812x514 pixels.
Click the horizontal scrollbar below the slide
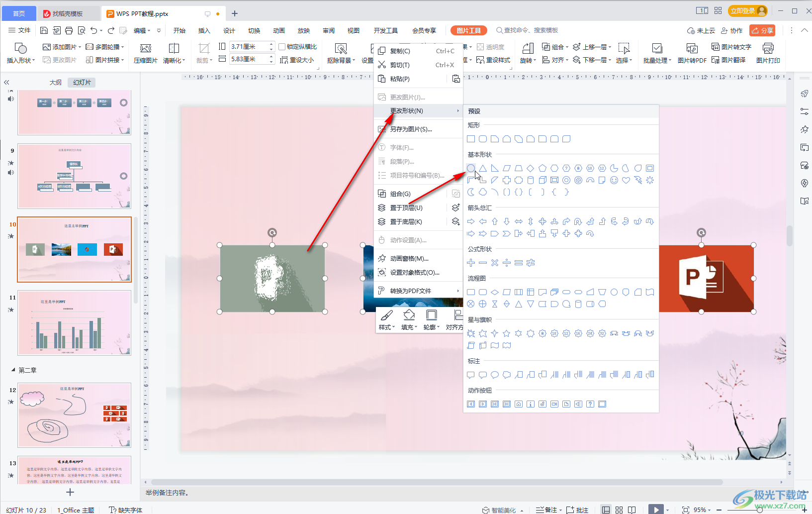[x=437, y=482]
